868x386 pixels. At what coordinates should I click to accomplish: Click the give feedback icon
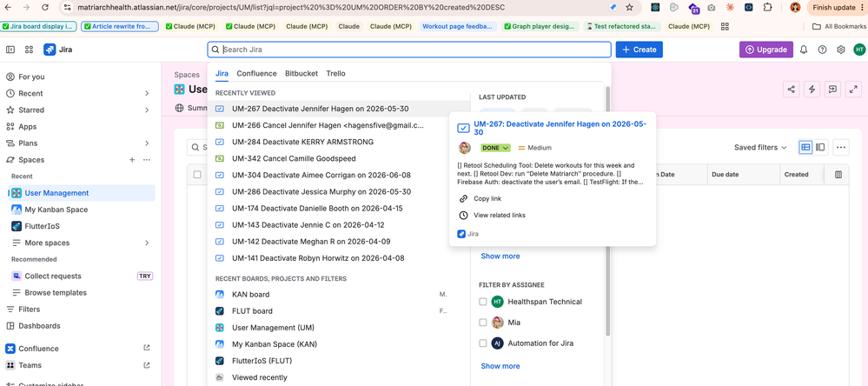[832, 90]
